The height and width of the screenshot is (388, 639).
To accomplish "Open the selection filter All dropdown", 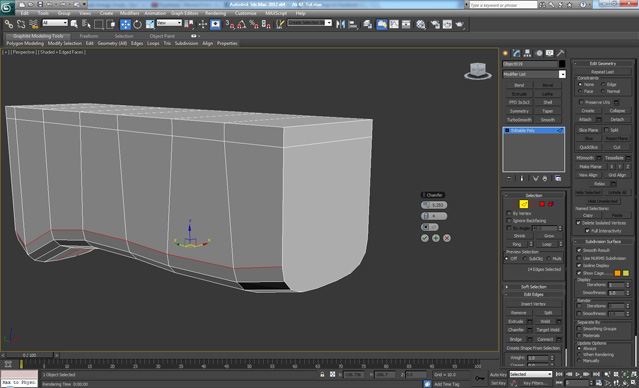I will tap(55, 23).
